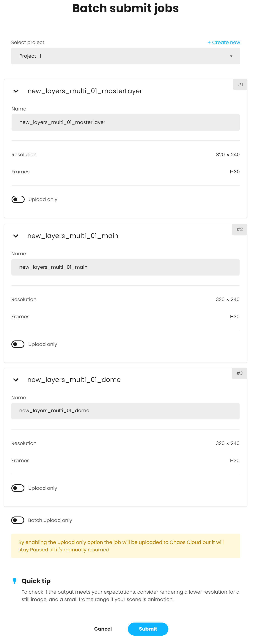Cancel the batch submission
Screen dimensions: 253x644
pos(103,629)
